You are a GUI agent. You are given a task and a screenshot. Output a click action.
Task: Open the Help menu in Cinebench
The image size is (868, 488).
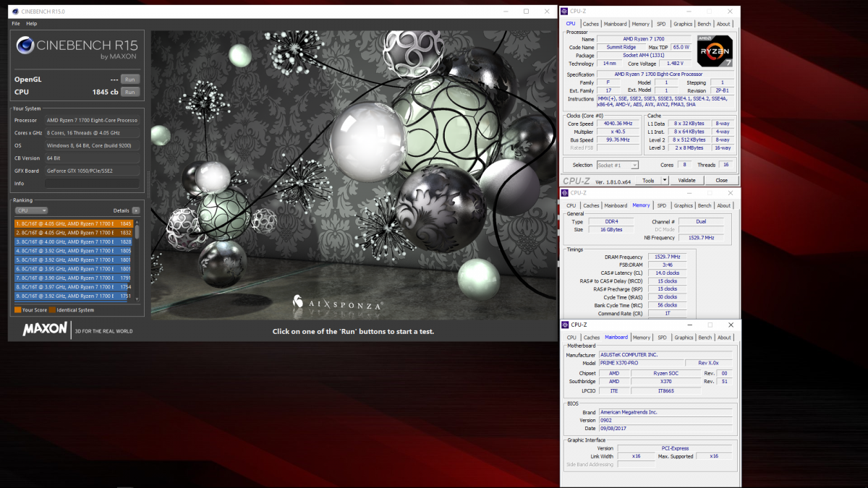pos(32,24)
